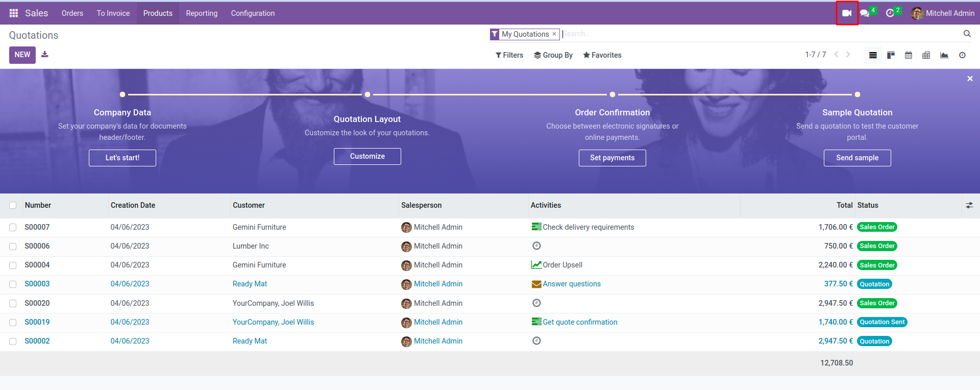Click the Send sample button
The height and width of the screenshot is (390, 980).
click(x=857, y=158)
